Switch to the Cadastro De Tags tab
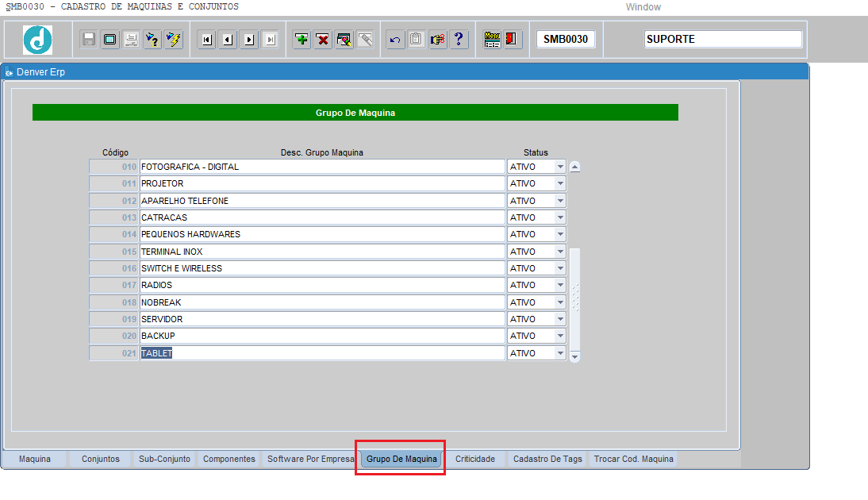Screen dimensions: 868x500 click(x=547, y=459)
